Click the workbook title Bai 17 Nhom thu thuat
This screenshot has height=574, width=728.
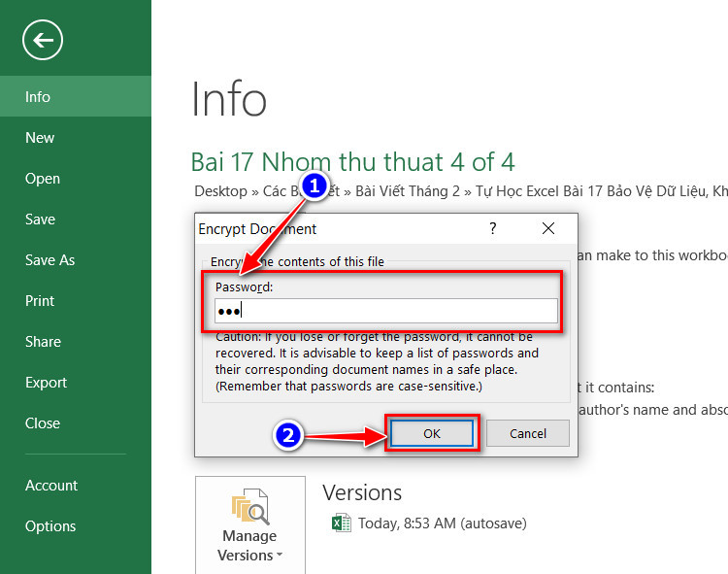[353, 161]
